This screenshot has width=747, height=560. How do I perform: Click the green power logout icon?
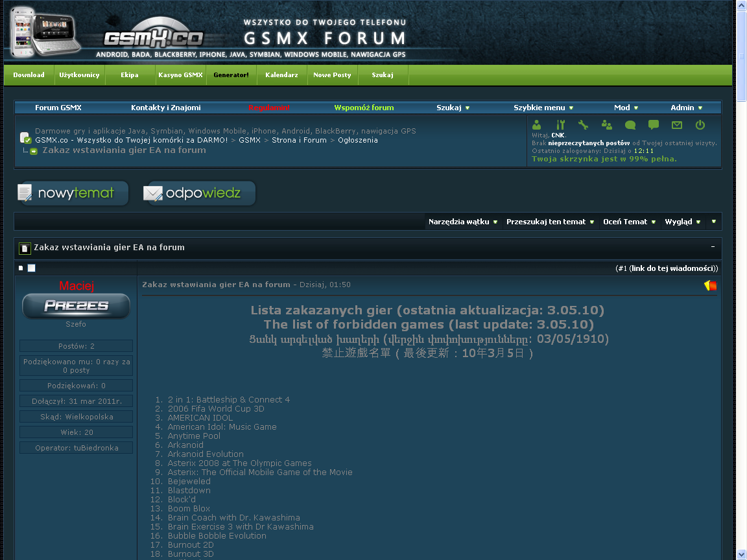(x=700, y=125)
